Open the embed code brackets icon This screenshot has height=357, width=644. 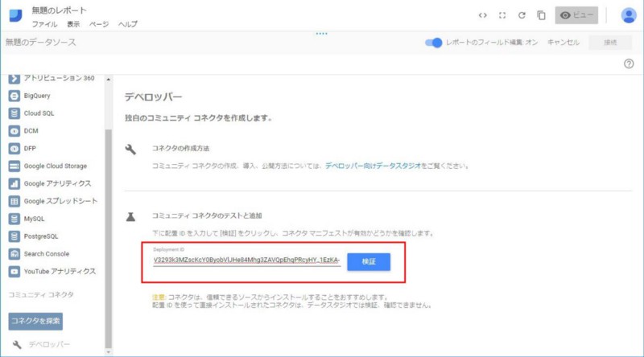coord(482,15)
